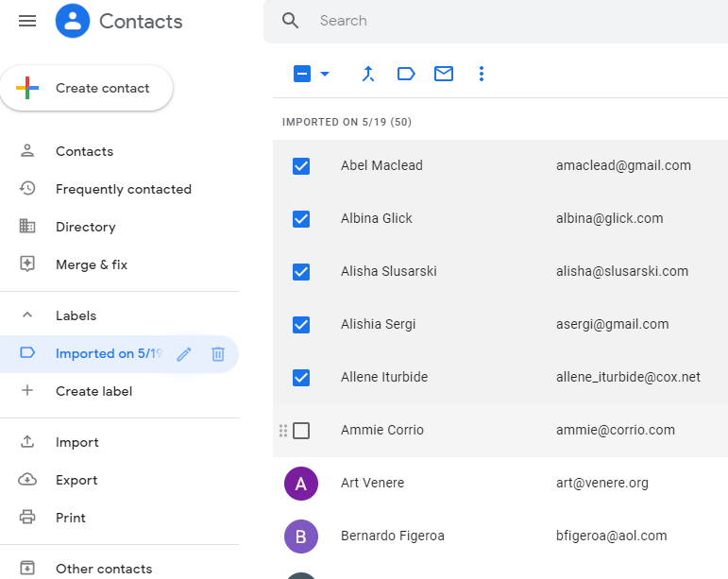Click the search magnifier icon
The height and width of the screenshot is (579, 728).
[291, 21]
